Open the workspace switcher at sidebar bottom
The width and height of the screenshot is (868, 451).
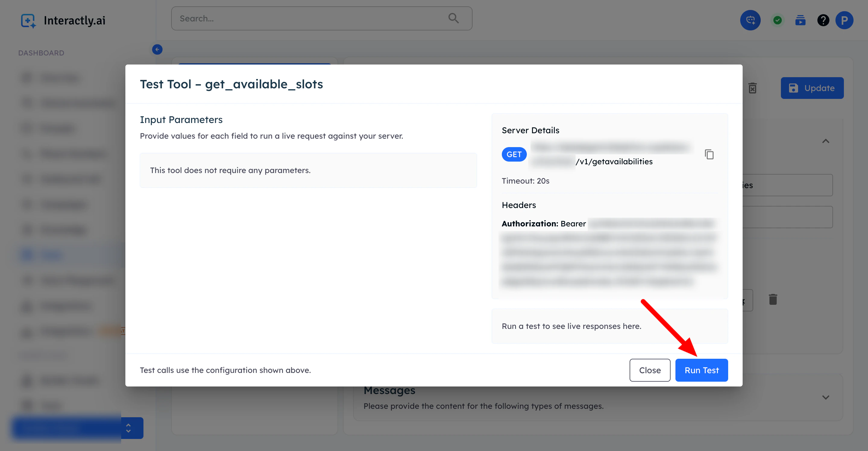[x=128, y=428]
